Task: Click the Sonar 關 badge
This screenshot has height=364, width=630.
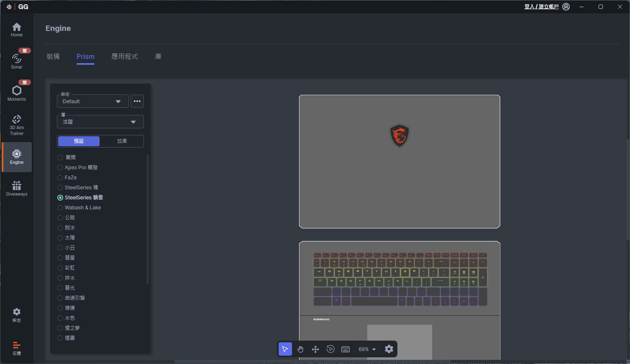Action: click(x=25, y=51)
